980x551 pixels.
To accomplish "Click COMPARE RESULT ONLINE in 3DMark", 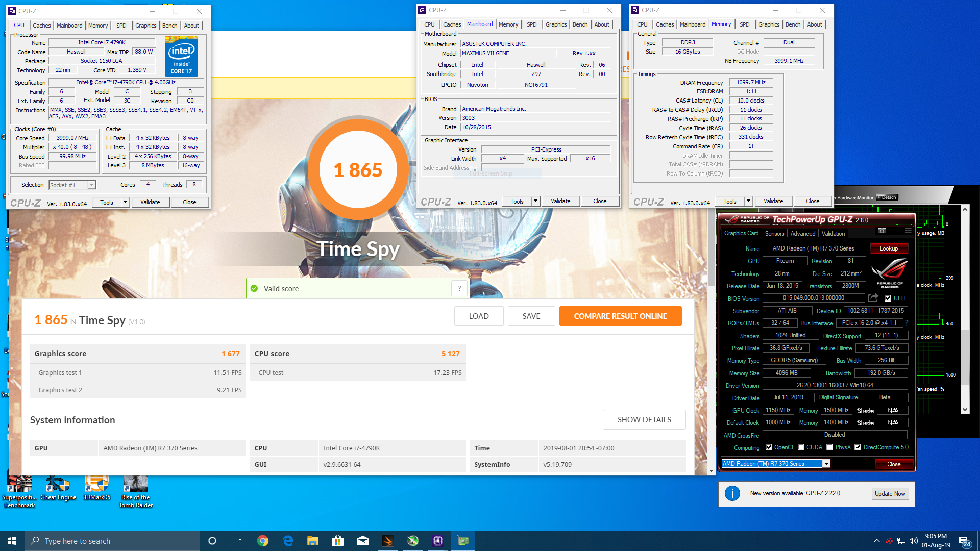I will 620,316.
